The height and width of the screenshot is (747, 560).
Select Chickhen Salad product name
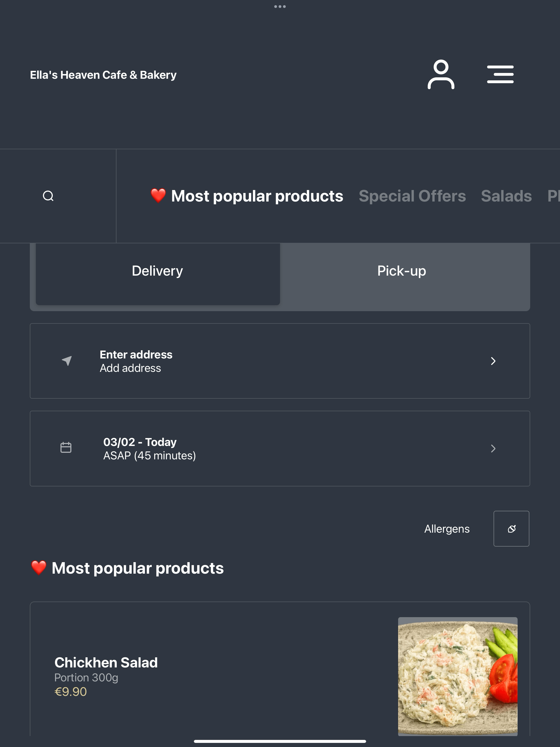pos(106,663)
